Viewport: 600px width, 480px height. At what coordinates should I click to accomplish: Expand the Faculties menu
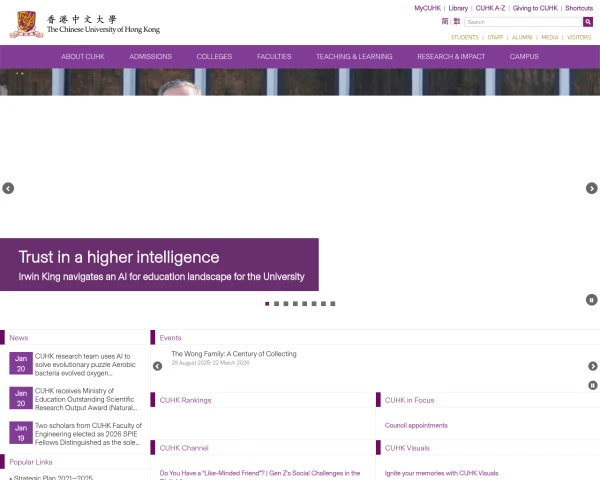(274, 57)
